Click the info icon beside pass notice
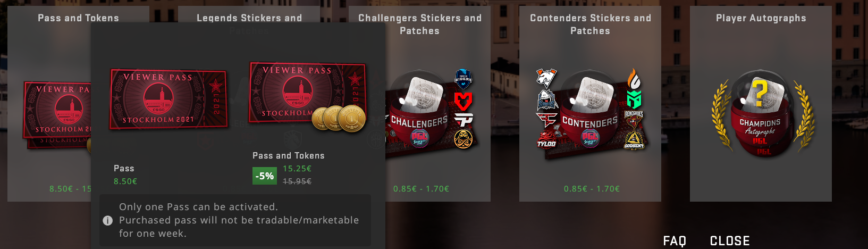 [107, 220]
